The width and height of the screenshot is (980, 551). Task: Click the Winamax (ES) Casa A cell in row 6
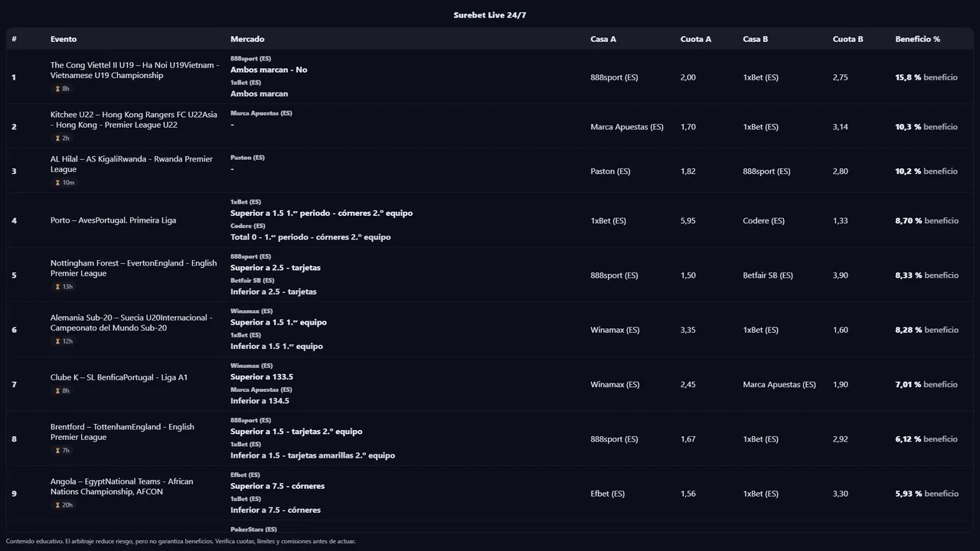click(615, 330)
